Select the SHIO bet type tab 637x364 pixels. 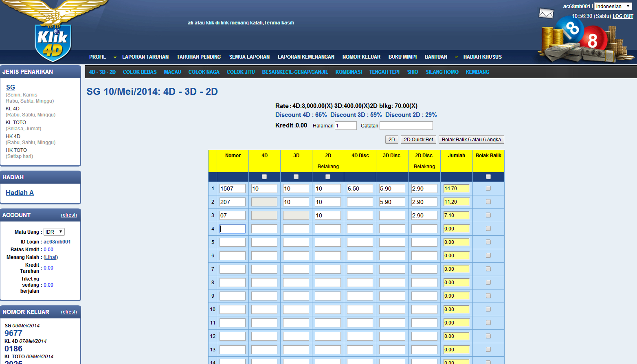tap(413, 72)
